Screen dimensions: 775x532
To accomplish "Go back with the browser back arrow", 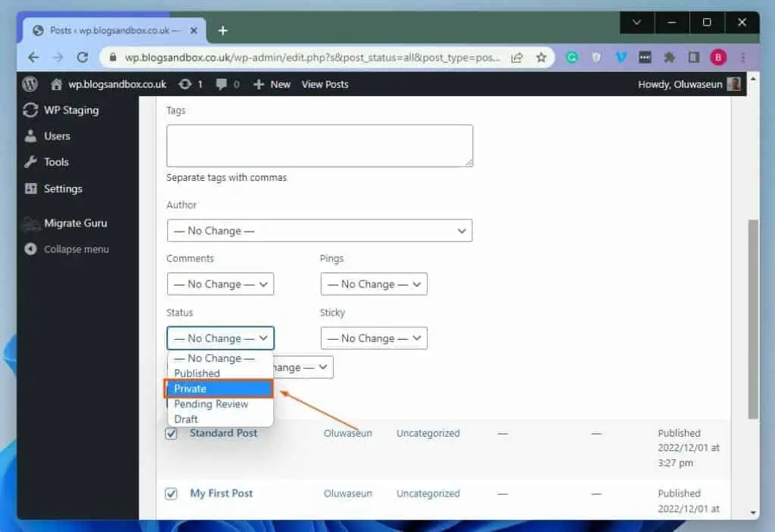I will pos(33,58).
